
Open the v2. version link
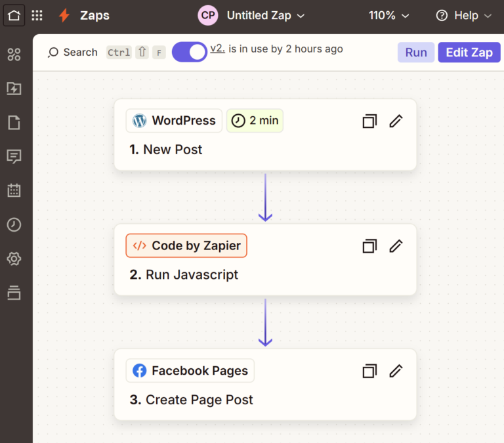(x=217, y=49)
